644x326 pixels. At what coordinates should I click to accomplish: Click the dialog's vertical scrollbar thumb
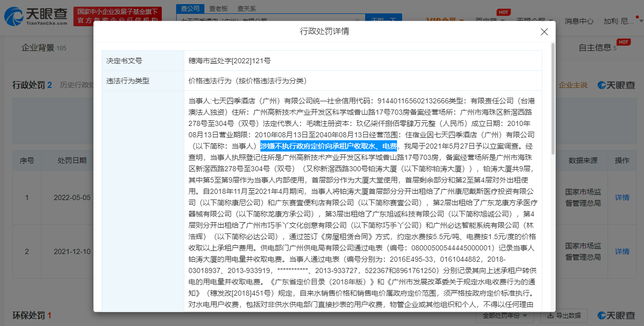[x=553, y=99]
